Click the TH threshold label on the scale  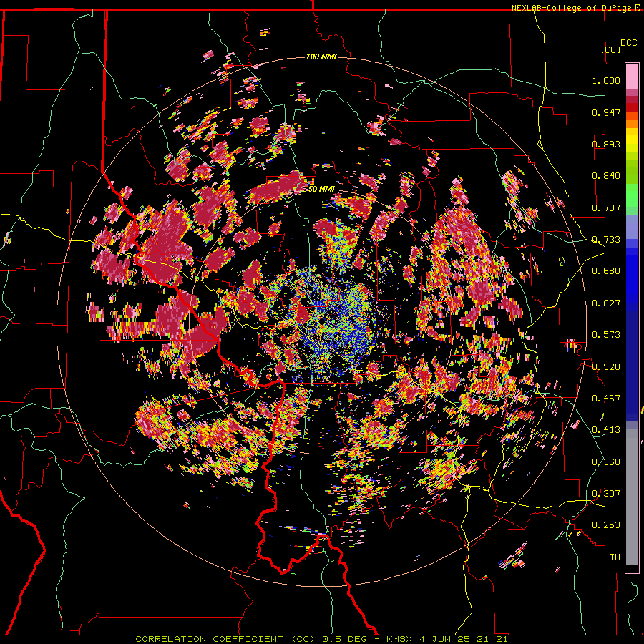pyautogui.click(x=615, y=557)
